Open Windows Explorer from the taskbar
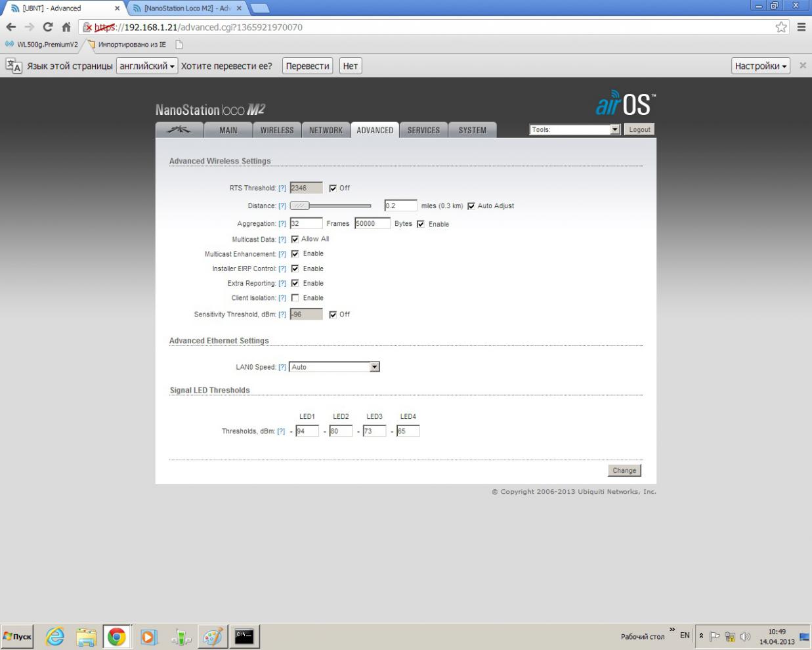The image size is (812, 650). tap(86, 636)
